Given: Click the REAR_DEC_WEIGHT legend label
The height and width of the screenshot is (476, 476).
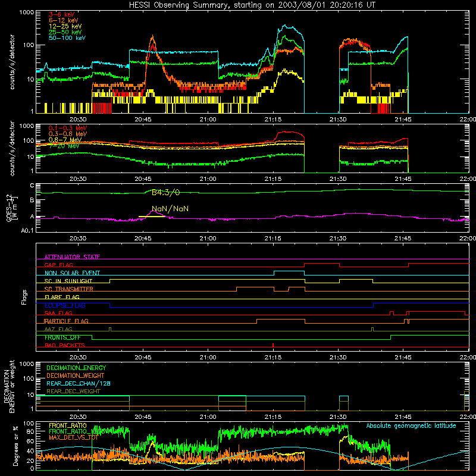Looking at the screenshot, I should 73,392.
